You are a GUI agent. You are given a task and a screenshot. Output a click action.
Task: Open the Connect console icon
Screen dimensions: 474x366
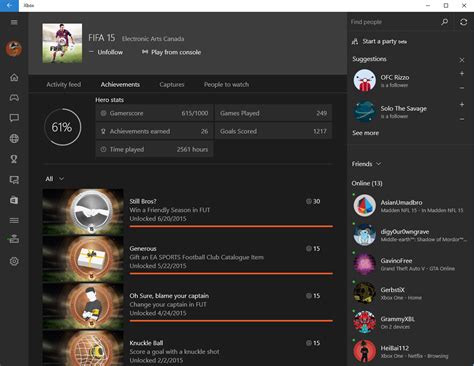14,239
